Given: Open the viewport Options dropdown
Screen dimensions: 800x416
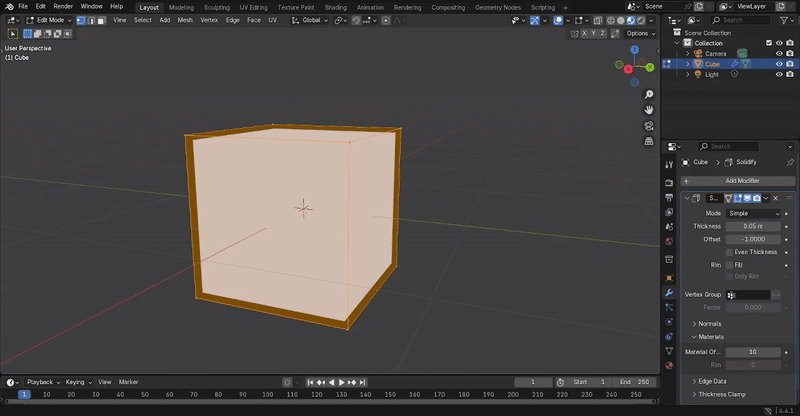Looking at the screenshot, I should [x=641, y=34].
